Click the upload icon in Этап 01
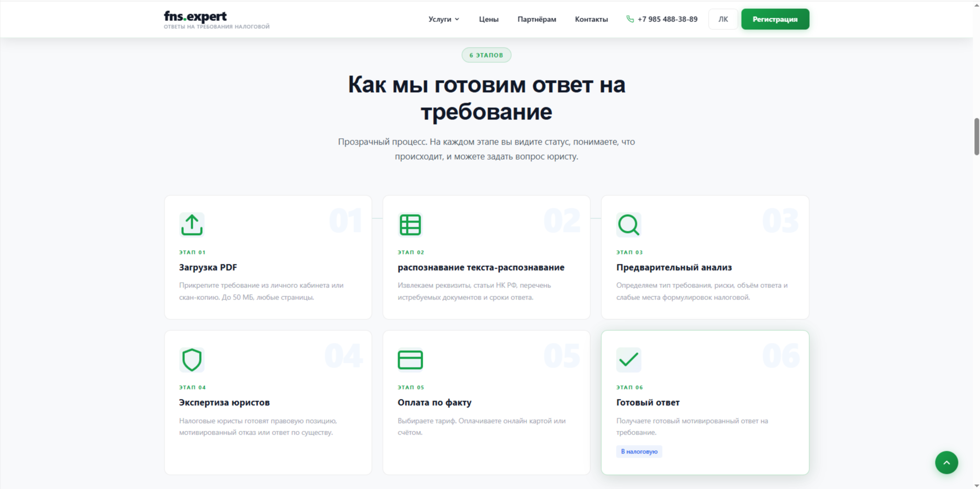Image resolution: width=980 pixels, height=489 pixels. (192, 225)
